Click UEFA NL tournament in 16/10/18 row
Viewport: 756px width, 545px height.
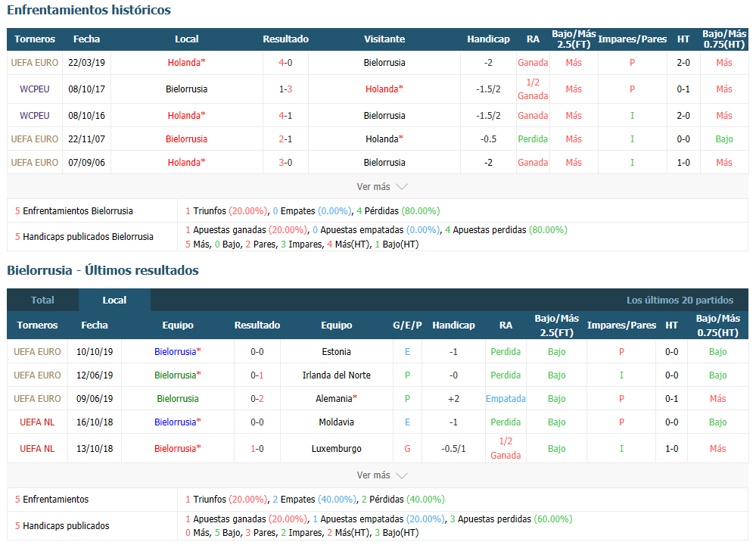(37, 422)
